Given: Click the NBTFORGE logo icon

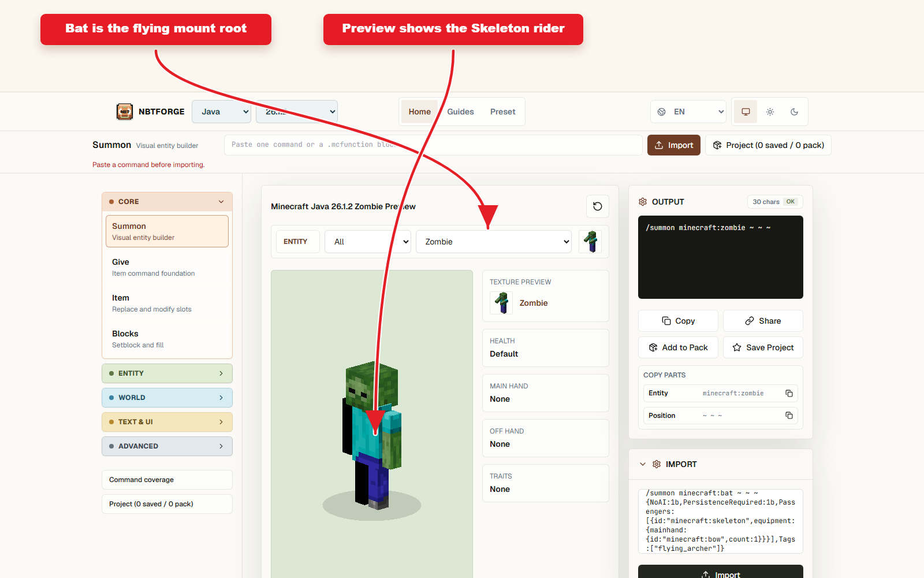Looking at the screenshot, I should tap(125, 112).
